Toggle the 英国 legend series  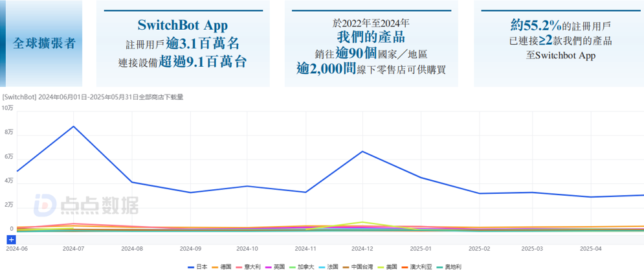(x=276, y=267)
